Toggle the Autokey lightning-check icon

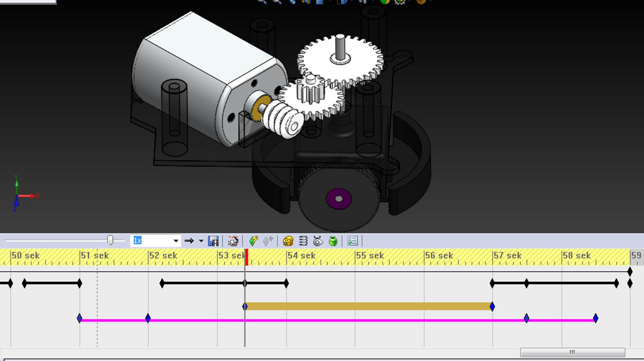click(x=253, y=241)
